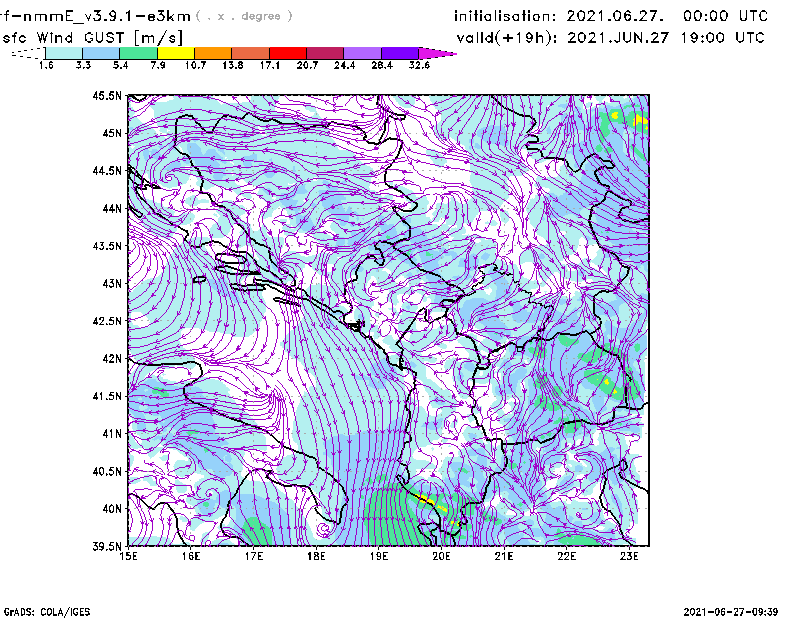800x618 pixels.
Task: Click the 42.5N latitude label
Action: [x=107, y=321]
